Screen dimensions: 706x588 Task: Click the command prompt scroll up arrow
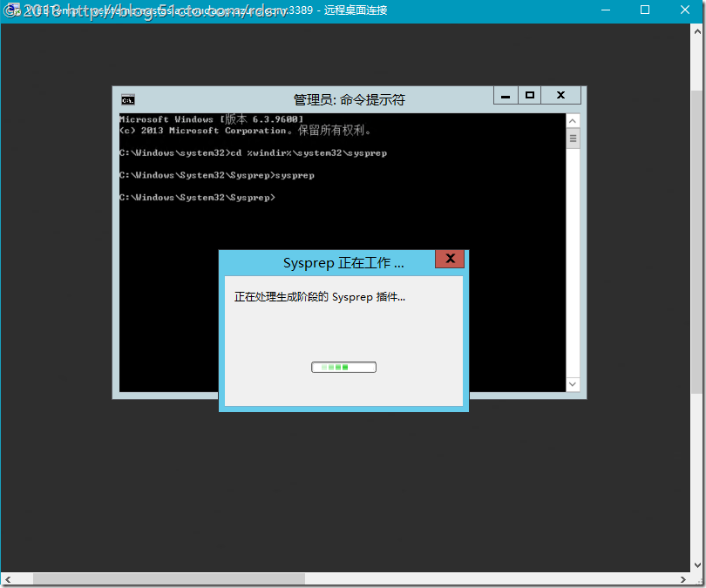(x=573, y=120)
